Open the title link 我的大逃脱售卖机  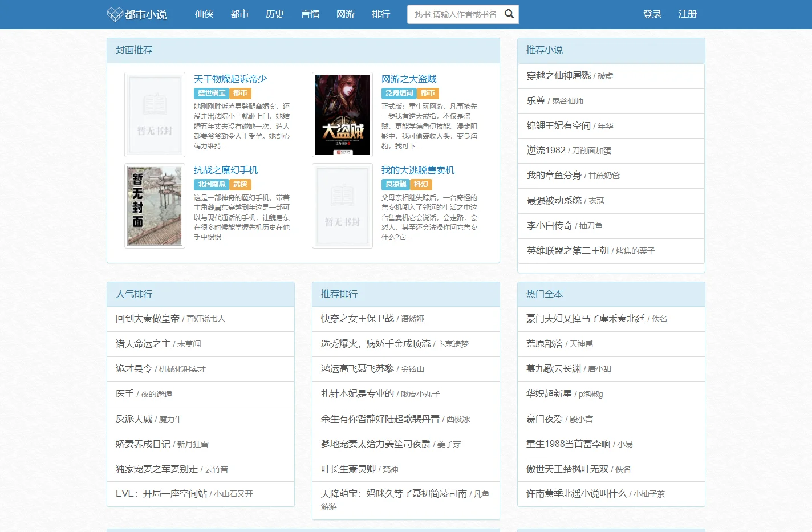click(418, 170)
